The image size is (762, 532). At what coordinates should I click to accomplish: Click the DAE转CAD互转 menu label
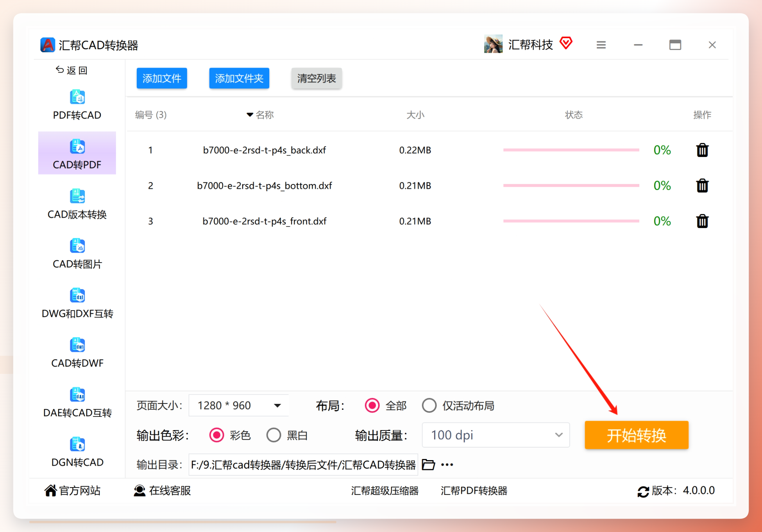pyautogui.click(x=77, y=413)
